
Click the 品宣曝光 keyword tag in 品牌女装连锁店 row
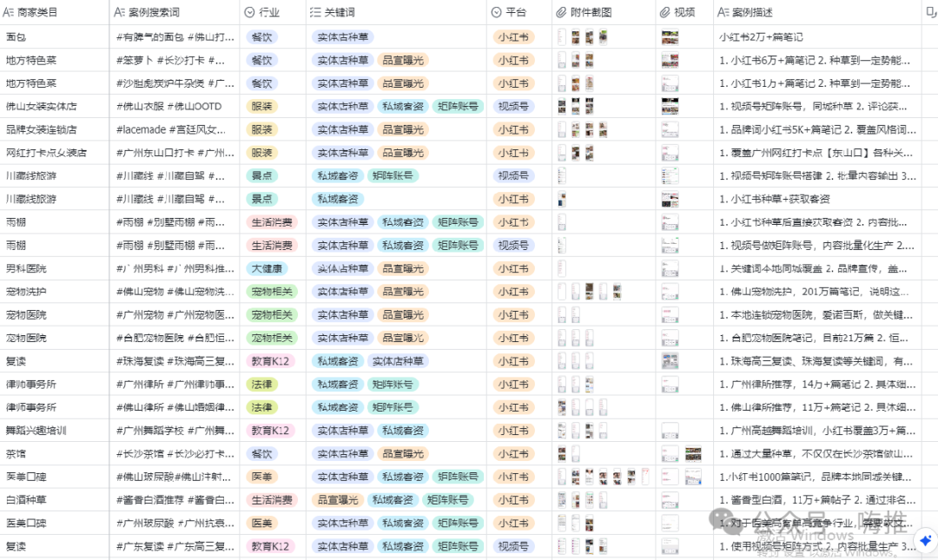point(403,130)
